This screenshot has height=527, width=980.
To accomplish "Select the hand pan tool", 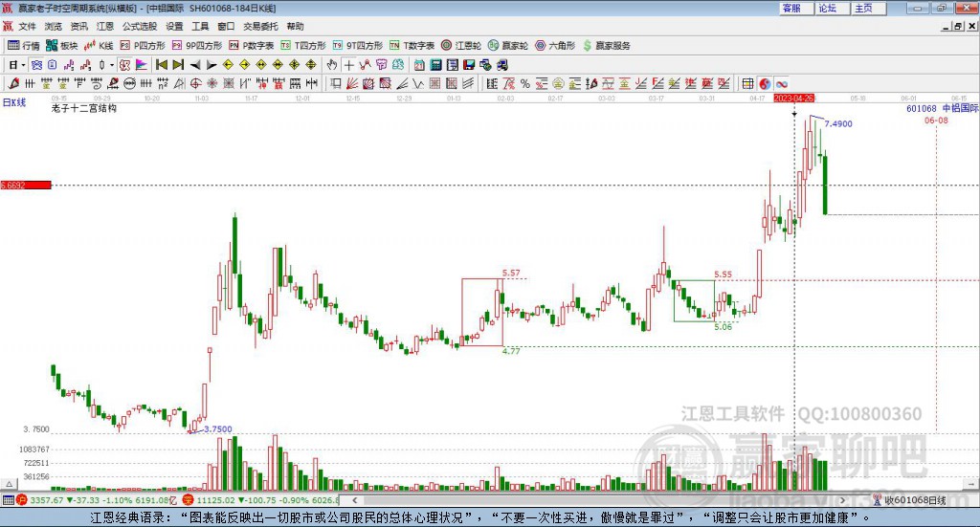I will pos(332,65).
